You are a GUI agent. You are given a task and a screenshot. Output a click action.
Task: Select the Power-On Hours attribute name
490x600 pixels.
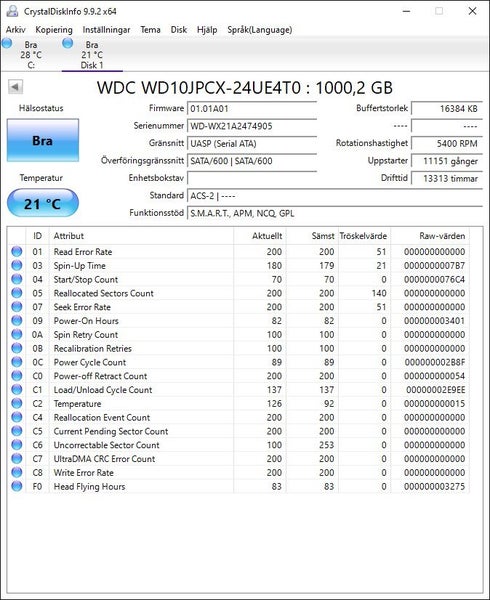86,321
